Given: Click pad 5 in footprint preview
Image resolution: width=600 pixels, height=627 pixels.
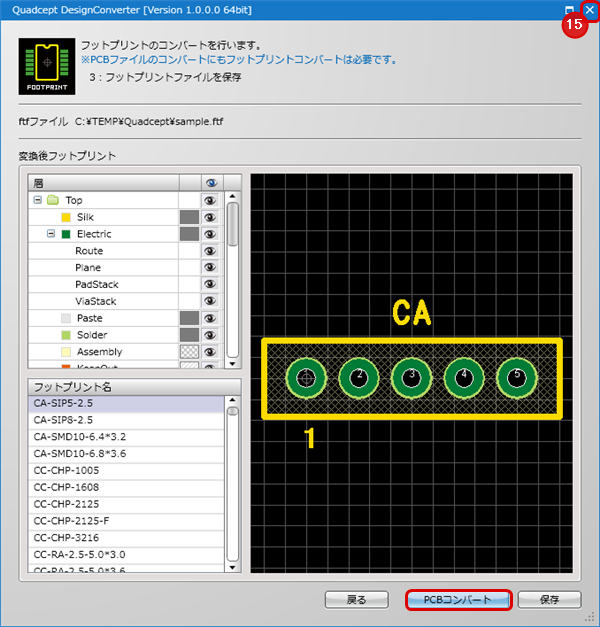Looking at the screenshot, I should click(516, 378).
